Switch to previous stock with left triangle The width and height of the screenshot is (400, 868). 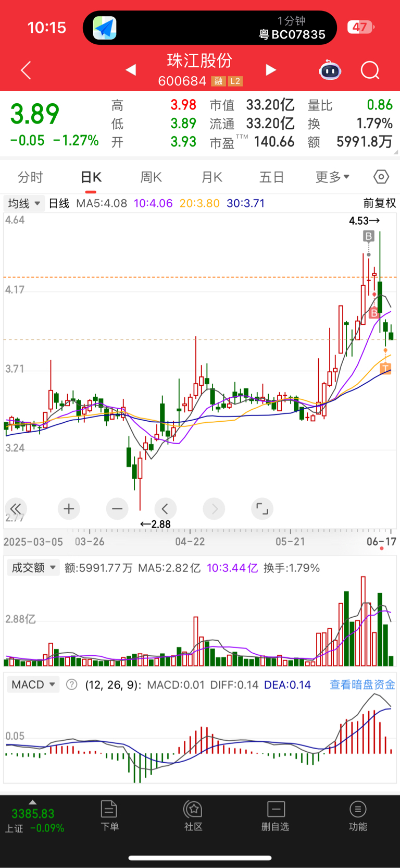point(131,70)
